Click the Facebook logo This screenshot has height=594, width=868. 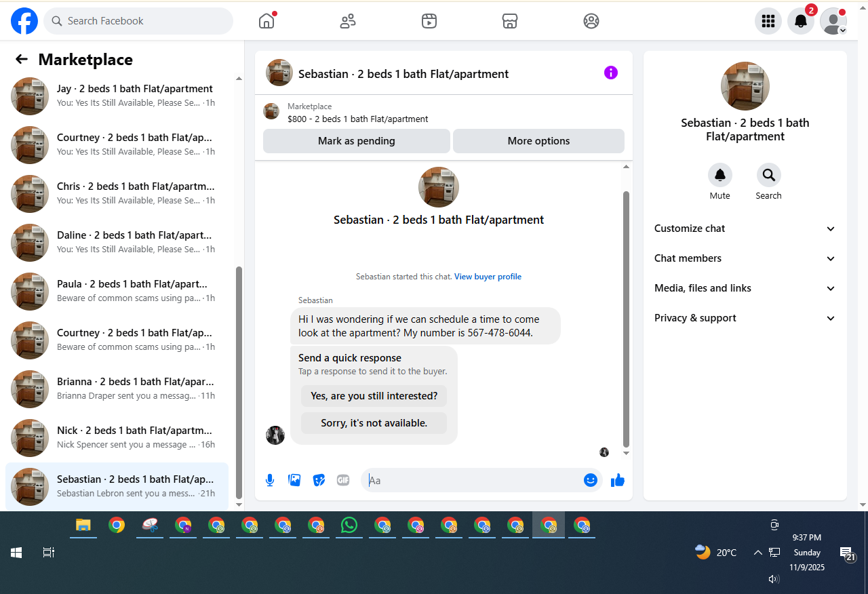[24, 21]
